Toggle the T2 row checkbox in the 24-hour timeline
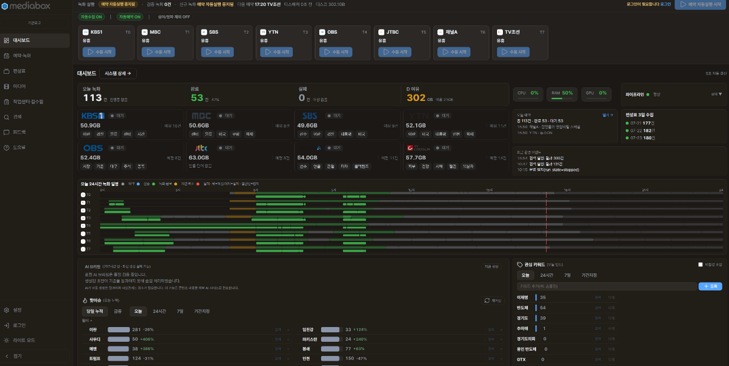 [x=83, y=211]
